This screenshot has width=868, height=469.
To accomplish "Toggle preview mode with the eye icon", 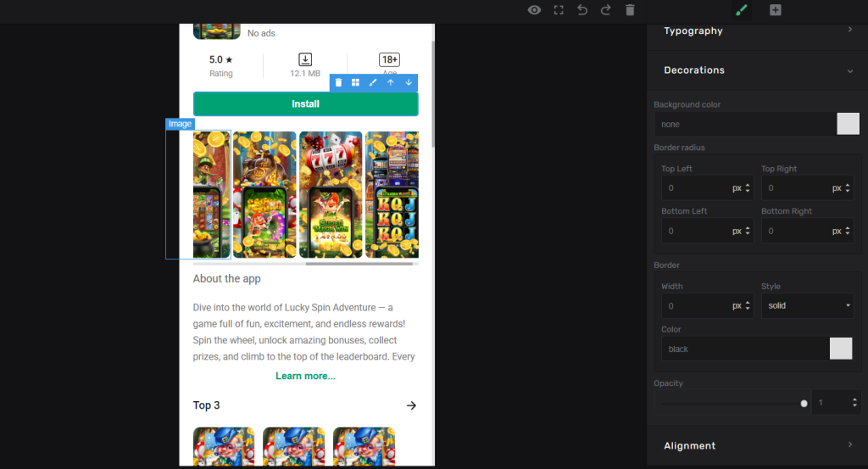I will coord(534,10).
